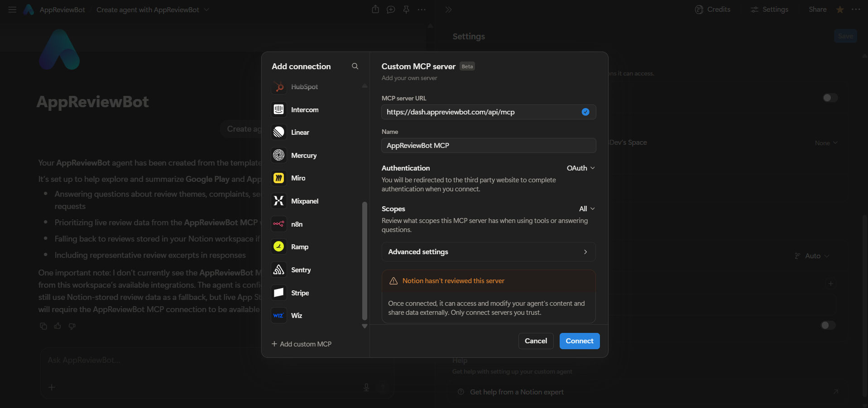Click the thumbs down icon under the response
The height and width of the screenshot is (408, 868).
[72, 326]
